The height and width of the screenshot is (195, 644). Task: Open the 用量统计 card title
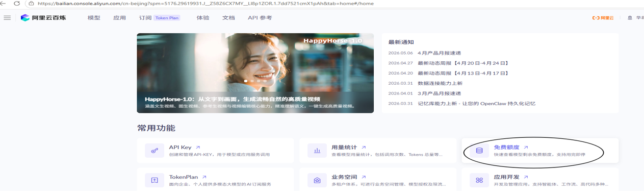point(344,148)
